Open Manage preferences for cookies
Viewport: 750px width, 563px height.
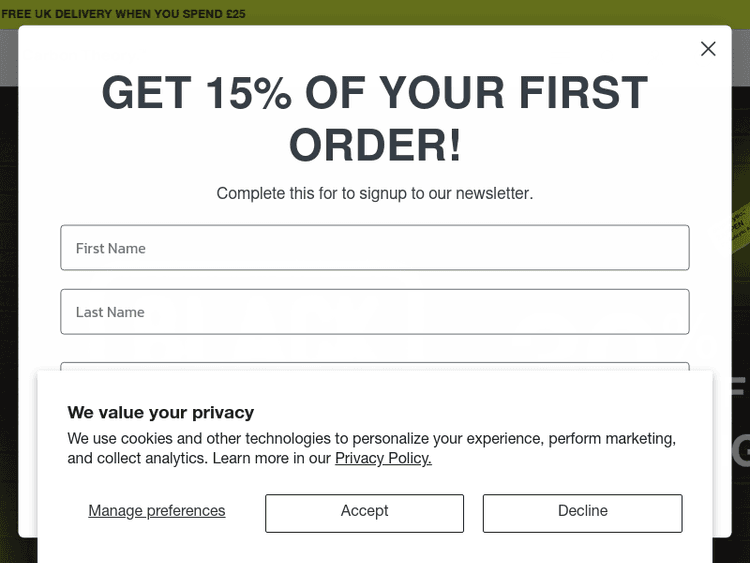point(157,511)
